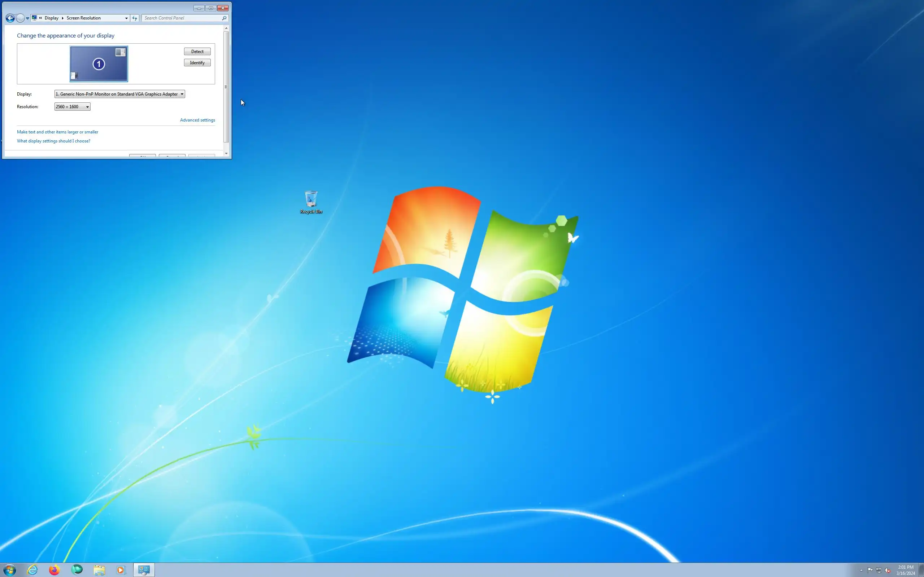This screenshot has width=924, height=577.
Task: Open Windows Explorer folder in taskbar
Action: pyautogui.click(x=99, y=570)
